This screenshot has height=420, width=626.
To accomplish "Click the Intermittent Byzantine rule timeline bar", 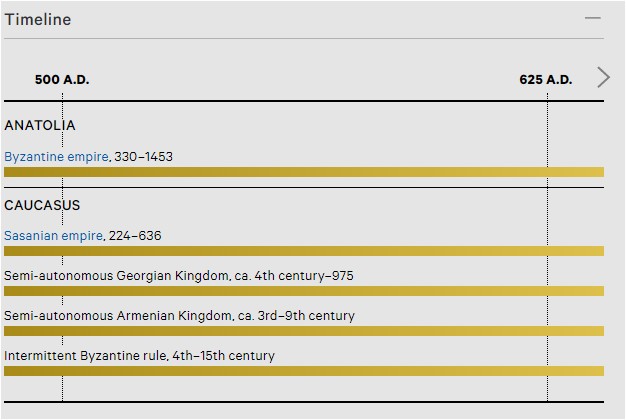I will coord(304,371).
